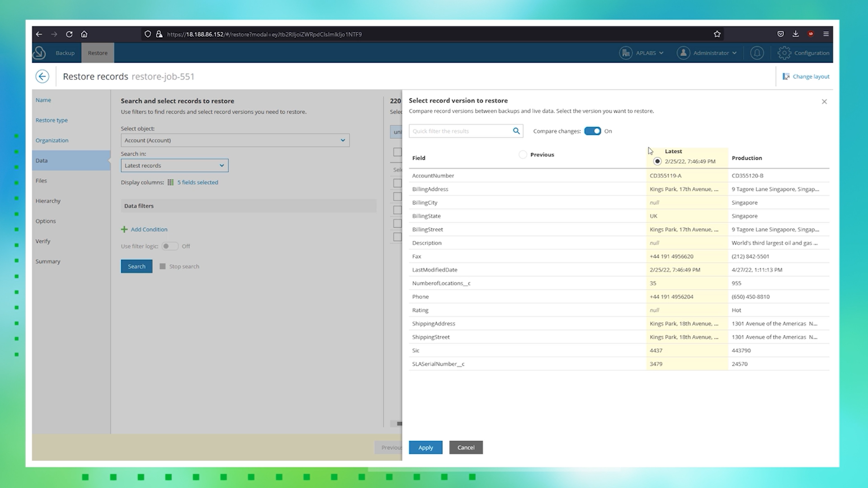This screenshot has height=488, width=868.
Task: Toggle the Compare changes switch
Action: pyautogui.click(x=592, y=131)
